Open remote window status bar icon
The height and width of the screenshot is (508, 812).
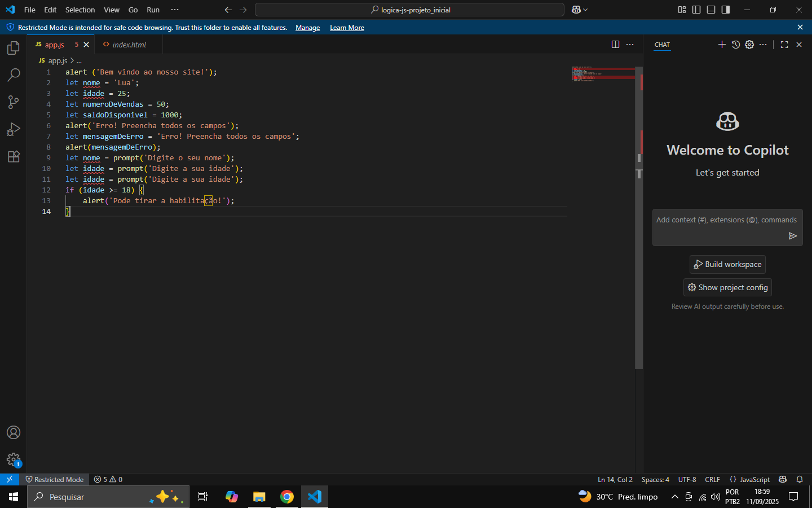(x=10, y=479)
